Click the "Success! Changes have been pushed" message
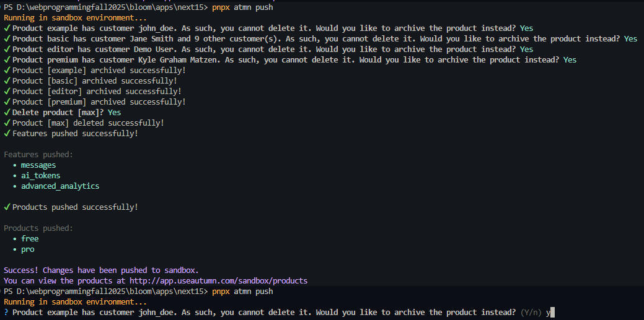The width and height of the screenshot is (644, 320). 101,270
